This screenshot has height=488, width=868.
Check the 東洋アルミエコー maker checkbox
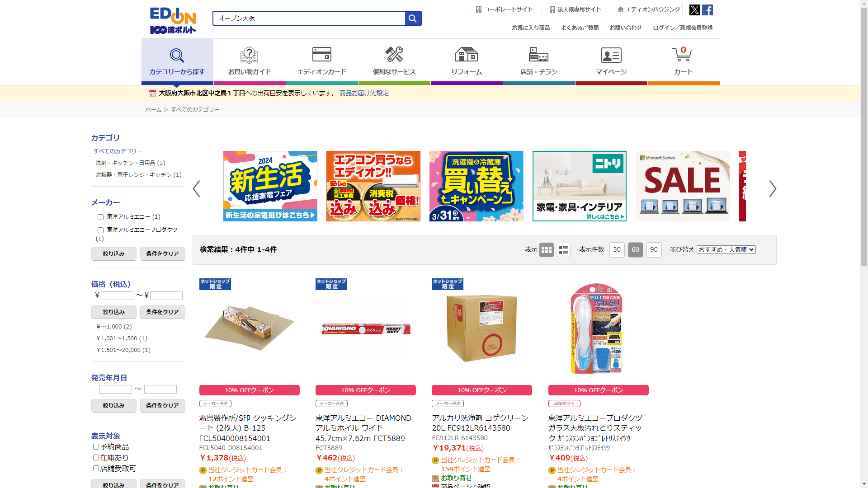click(x=100, y=217)
